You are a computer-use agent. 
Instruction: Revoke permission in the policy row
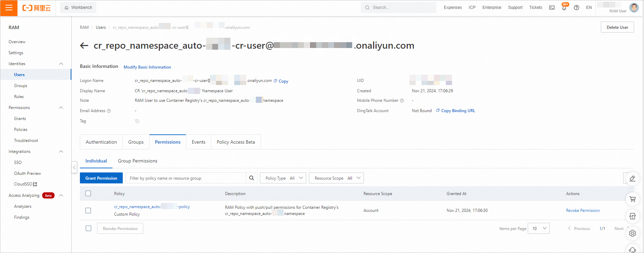(x=583, y=210)
